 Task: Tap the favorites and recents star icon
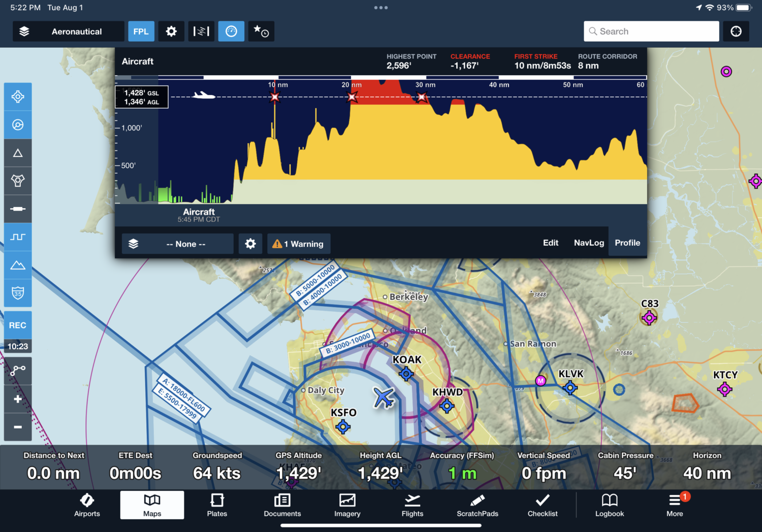pyautogui.click(x=261, y=31)
